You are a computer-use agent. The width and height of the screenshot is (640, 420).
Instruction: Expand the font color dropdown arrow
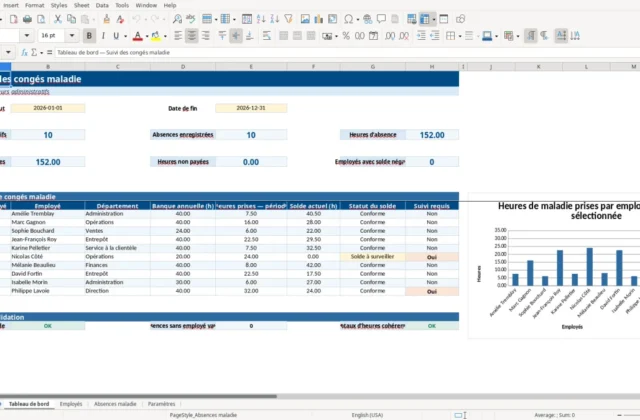pos(147,36)
